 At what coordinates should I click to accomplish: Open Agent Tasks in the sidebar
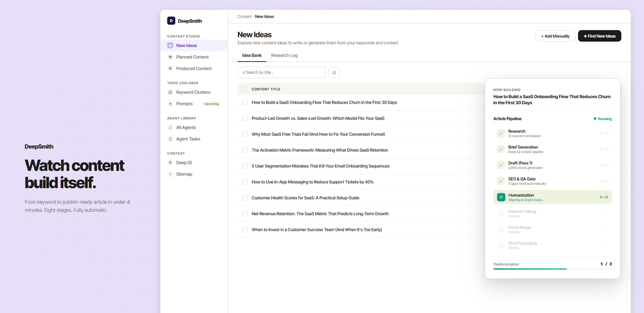click(194, 139)
